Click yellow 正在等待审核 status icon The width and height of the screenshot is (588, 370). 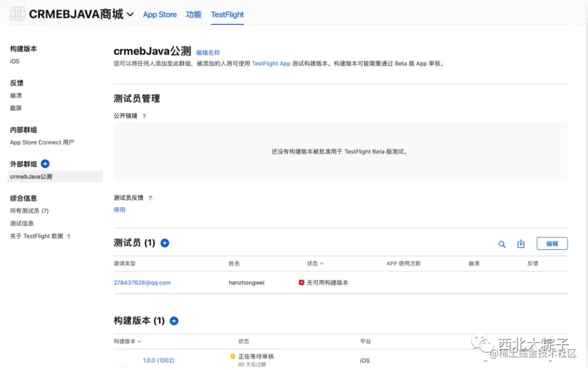click(232, 356)
